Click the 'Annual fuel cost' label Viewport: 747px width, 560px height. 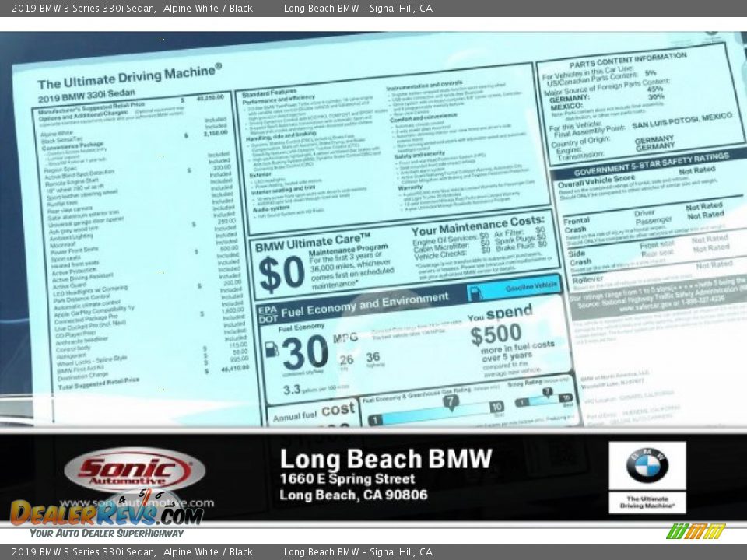[x=314, y=412]
